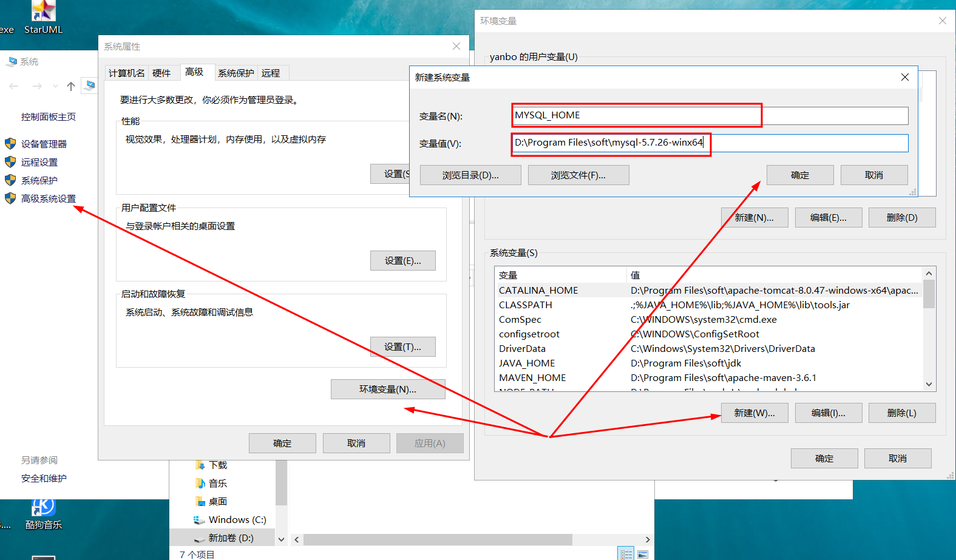Screen dimensions: 956x560
Task: Go forward with the explorer forward arrow
Action: pyautogui.click(x=37, y=86)
